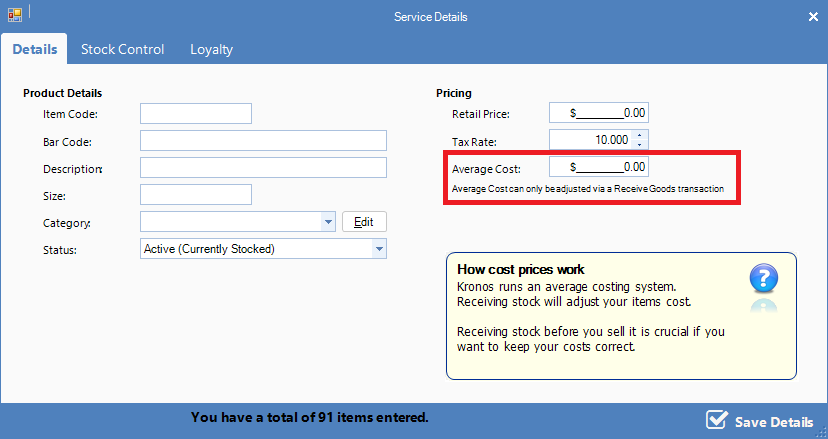Select the Description text box
This screenshot has width=828, height=439.
263,167
